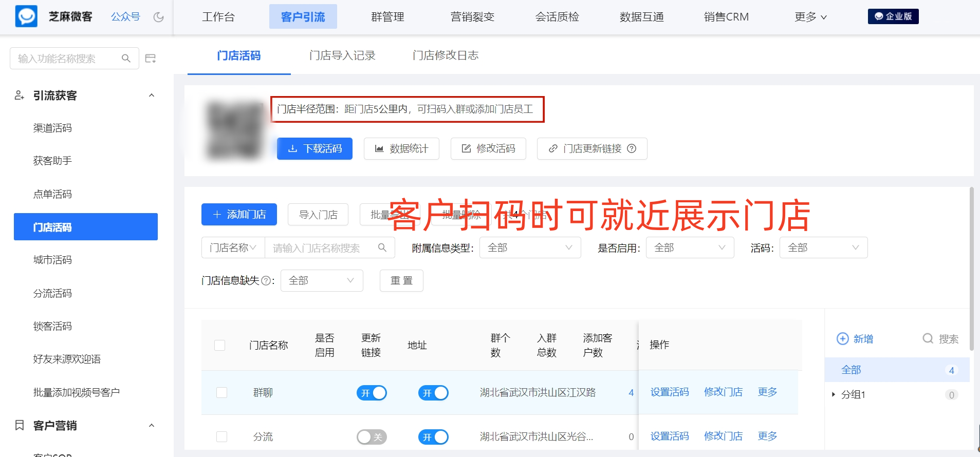Image resolution: width=980 pixels, height=457 pixels.
Task: Click the 新增 plus circle icon
Action: click(843, 338)
